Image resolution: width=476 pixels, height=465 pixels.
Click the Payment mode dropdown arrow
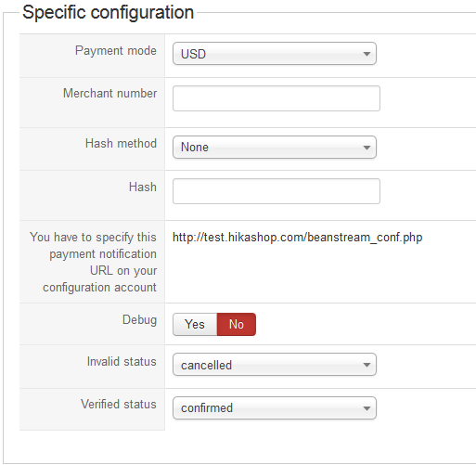pyautogui.click(x=367, y=54)
